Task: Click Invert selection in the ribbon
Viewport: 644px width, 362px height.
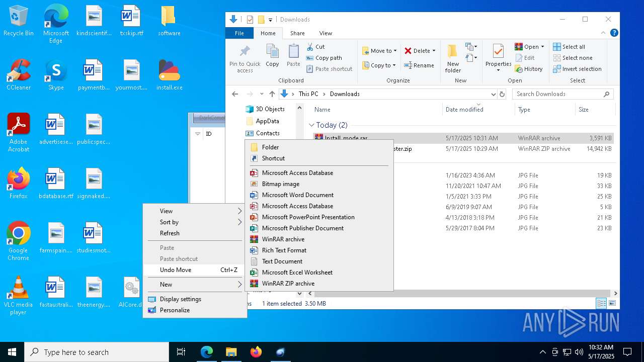Action: [x=577, y=69]
